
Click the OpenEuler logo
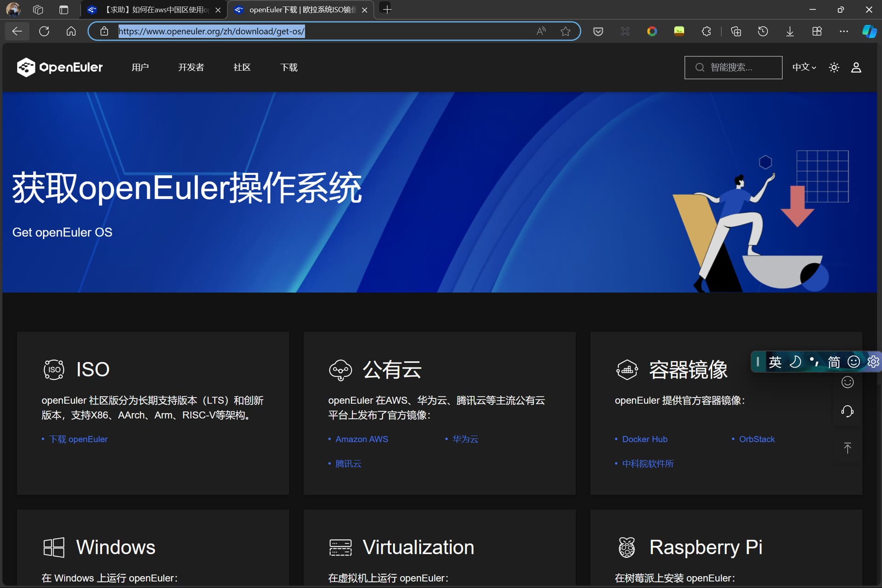[x=60, y=67]
